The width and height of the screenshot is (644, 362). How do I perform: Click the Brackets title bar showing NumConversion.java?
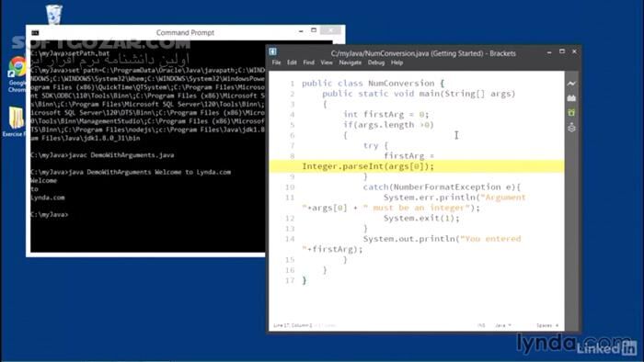[423, 53]
